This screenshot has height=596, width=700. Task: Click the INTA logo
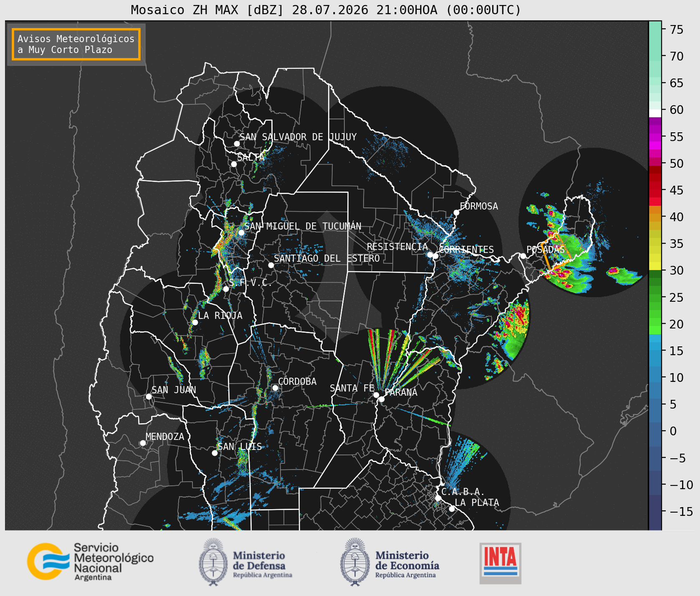[500, 563]
